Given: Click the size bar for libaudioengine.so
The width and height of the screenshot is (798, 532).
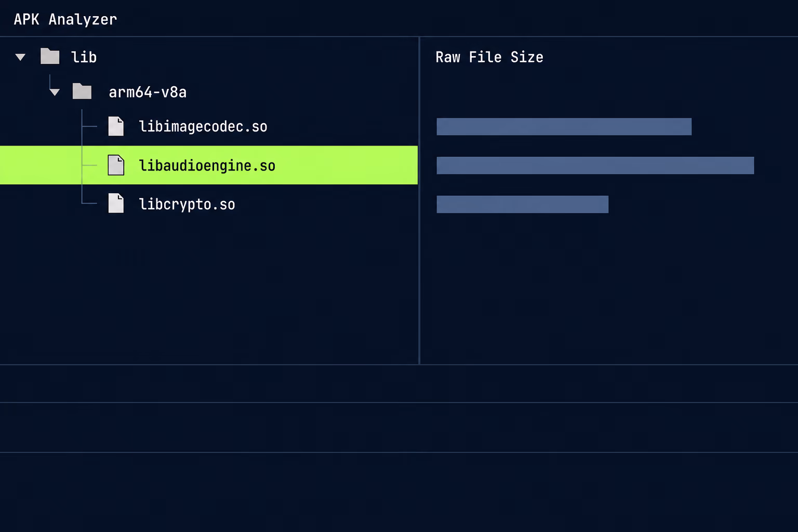Looking at the screenshot, I should click(595, 165).
